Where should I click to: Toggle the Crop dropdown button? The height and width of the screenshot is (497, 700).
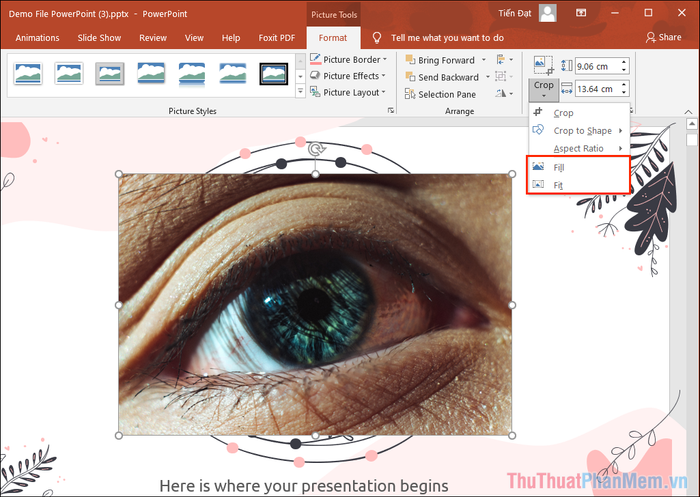click(x=543, y=89)
